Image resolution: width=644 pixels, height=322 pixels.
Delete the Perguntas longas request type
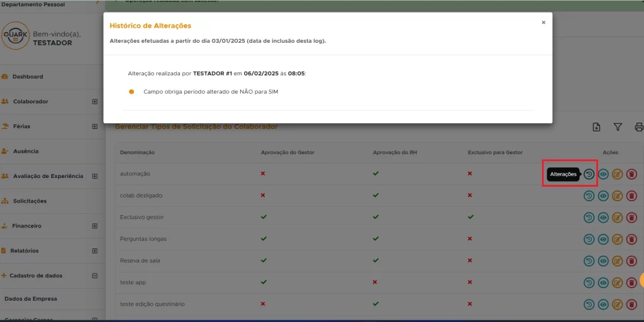[631, 240]
